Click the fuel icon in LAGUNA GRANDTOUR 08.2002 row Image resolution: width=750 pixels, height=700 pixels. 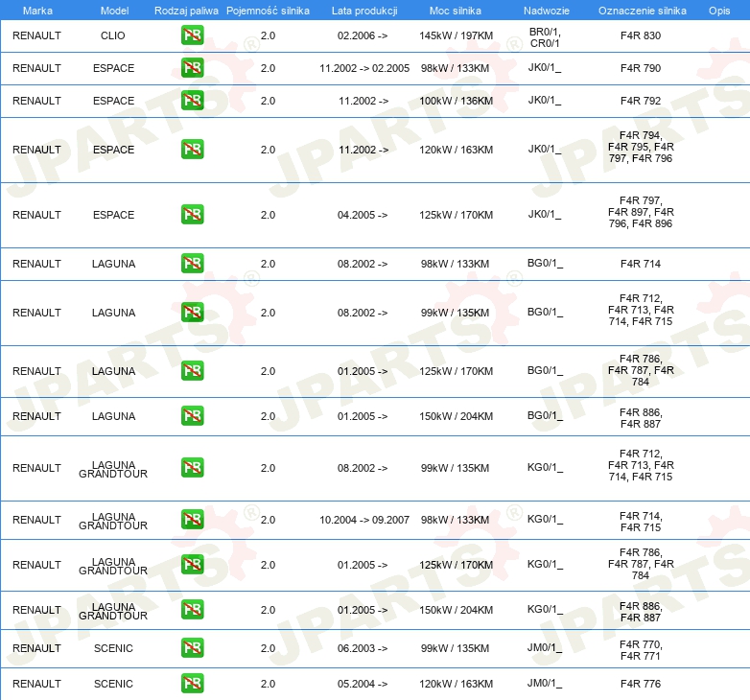point(192,468)
